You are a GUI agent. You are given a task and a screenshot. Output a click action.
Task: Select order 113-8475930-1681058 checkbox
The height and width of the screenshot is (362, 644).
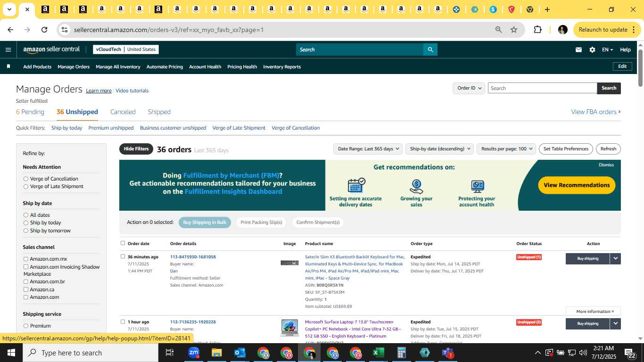click(123, 256)
